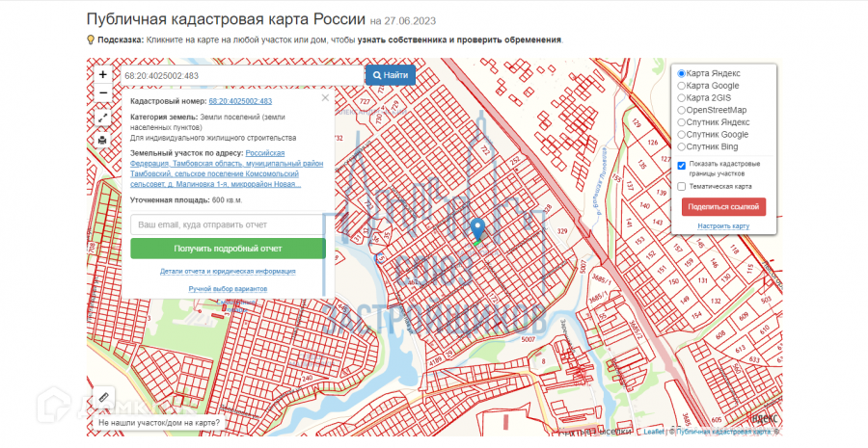Click Не нашли участок/дом на карте? prompt
The height and width of the screenshot is (448, 868).
click(x=159, y=423)
